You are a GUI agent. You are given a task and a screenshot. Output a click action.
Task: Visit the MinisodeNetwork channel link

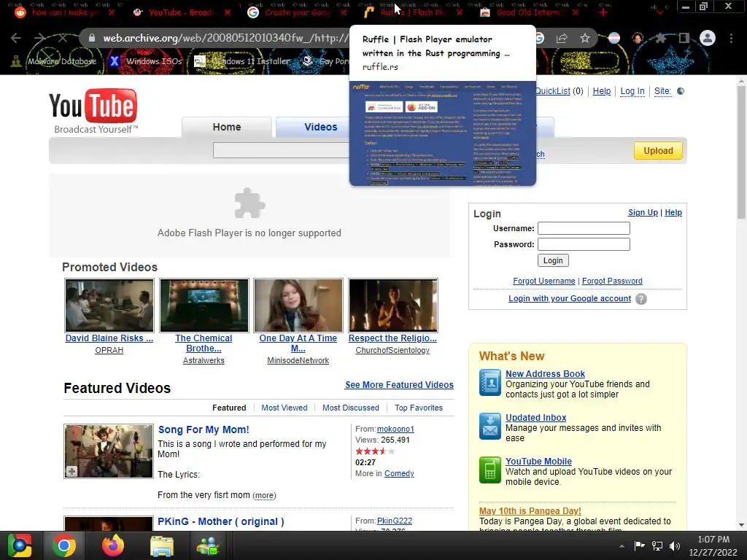point(298,360)
